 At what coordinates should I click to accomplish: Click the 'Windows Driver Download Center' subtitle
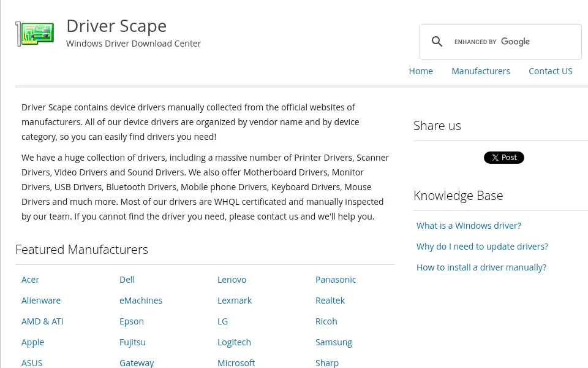[x=134, y=44]
